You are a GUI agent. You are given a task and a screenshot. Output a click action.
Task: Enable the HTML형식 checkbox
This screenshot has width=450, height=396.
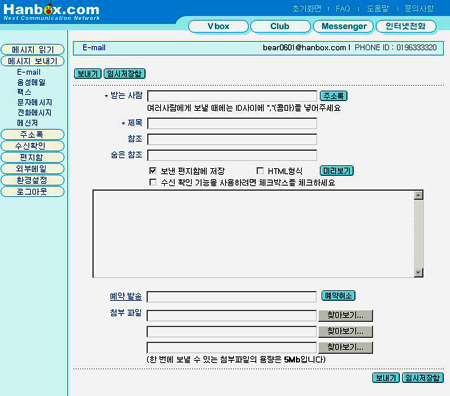pyautogui.click(x=260, y=171)
